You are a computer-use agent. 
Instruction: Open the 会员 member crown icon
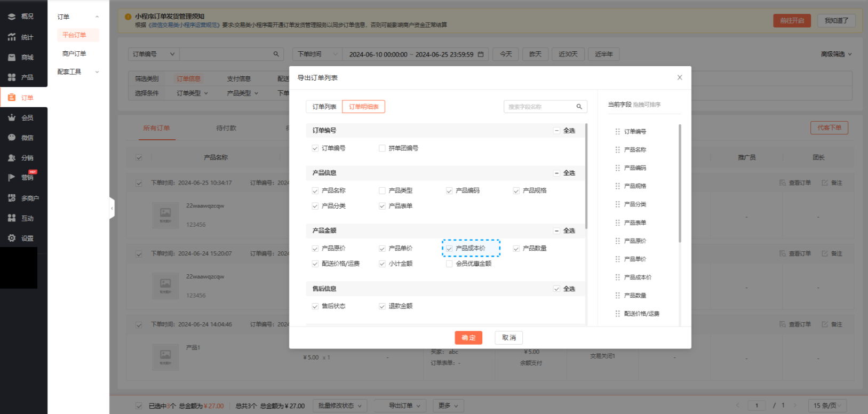[x=11, y=117]
